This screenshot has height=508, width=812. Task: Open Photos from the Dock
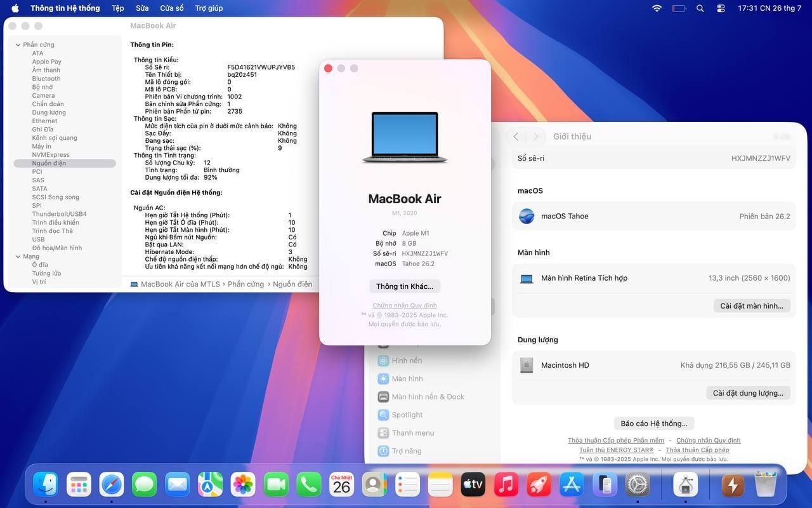pyautogui.click(x=243, y=485)
